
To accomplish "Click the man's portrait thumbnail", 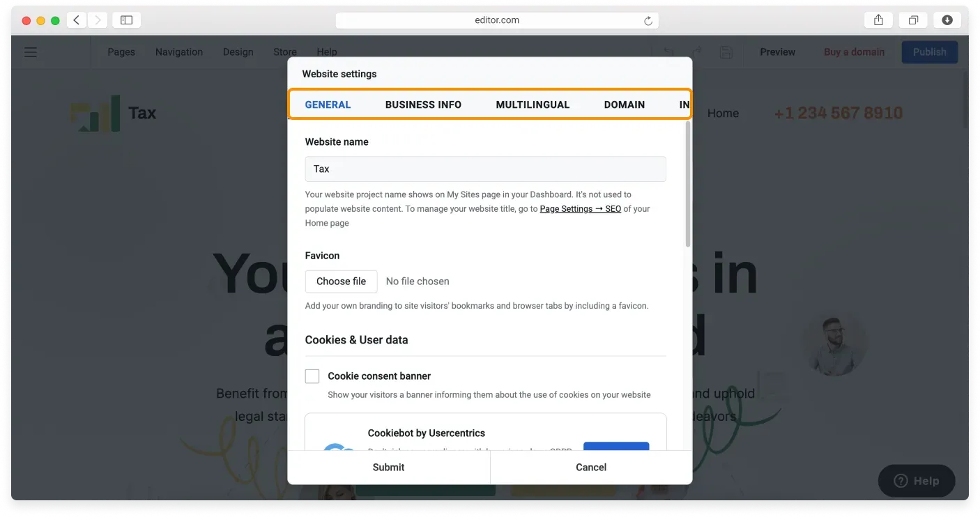I will point(836,344).
